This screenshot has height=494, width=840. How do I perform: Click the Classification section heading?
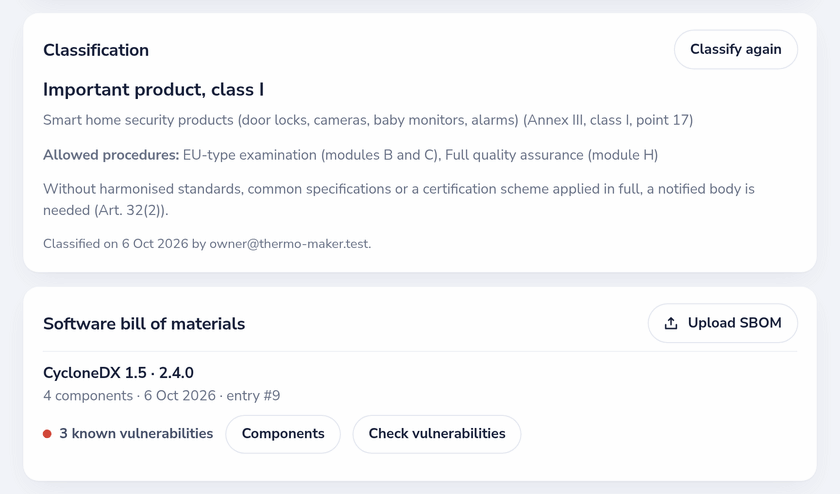(96, 50)
